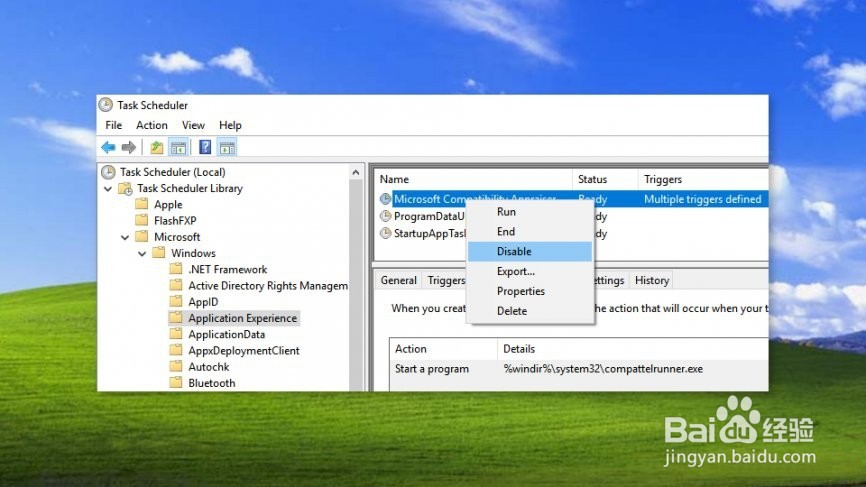Select the ProgramDataUpdater task name
This screenshot has height=487, width=866.
pos(429,216)
